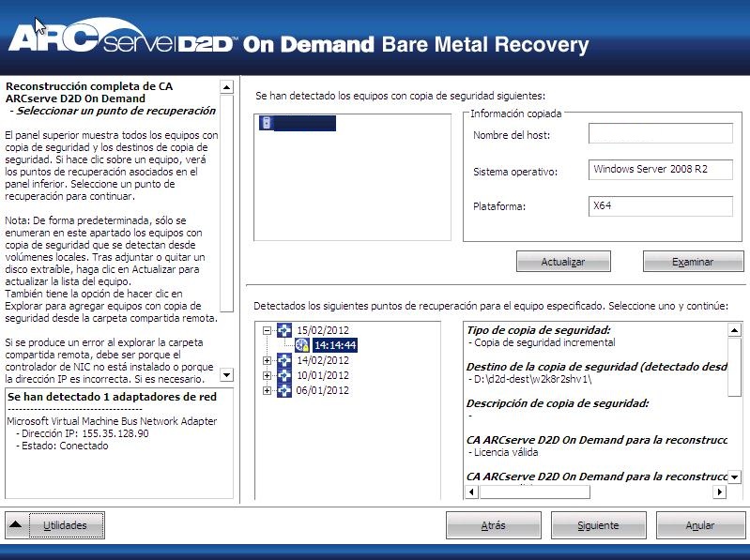Click the up-arrow icon beside Utilidades
750x560 pixels.
click(x=16, y=526)
